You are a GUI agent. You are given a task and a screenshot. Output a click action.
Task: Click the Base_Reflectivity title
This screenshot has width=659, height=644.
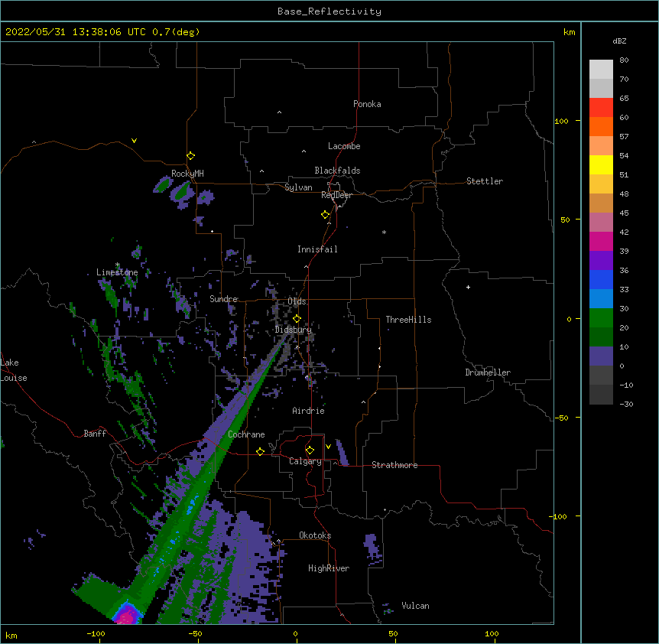point(329,11)
